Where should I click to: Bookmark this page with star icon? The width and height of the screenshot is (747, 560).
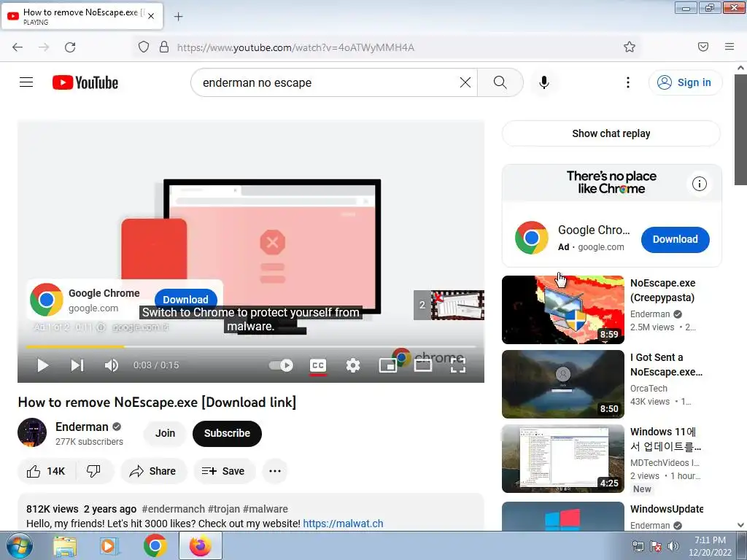point(630,47)
